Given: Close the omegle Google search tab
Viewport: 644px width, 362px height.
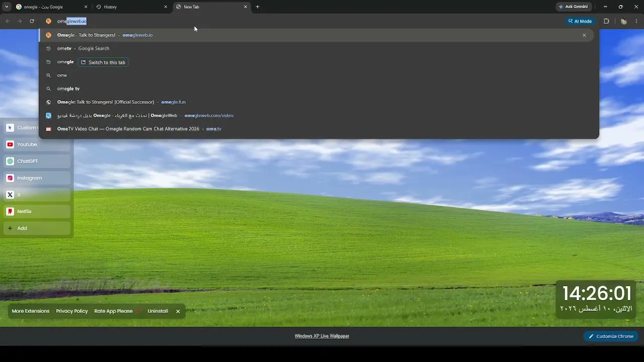Looking at the screenshot, I should pos(86,7).
